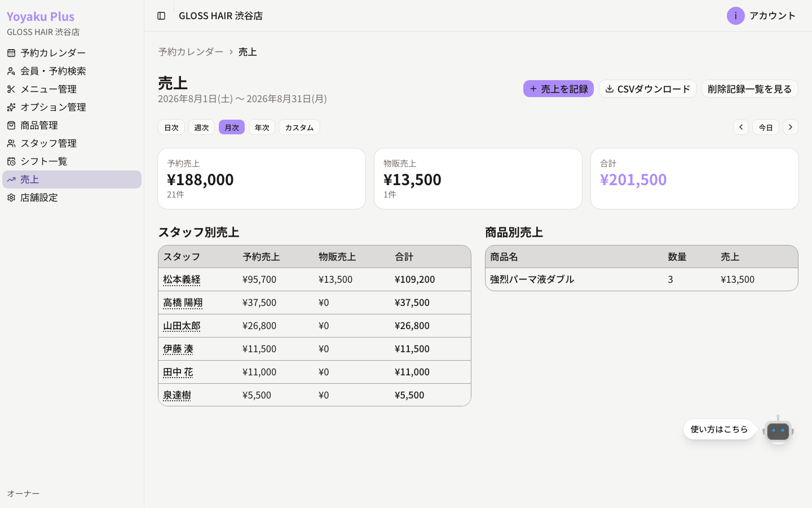Switch to the 日次 daily view

pos(171,127)
